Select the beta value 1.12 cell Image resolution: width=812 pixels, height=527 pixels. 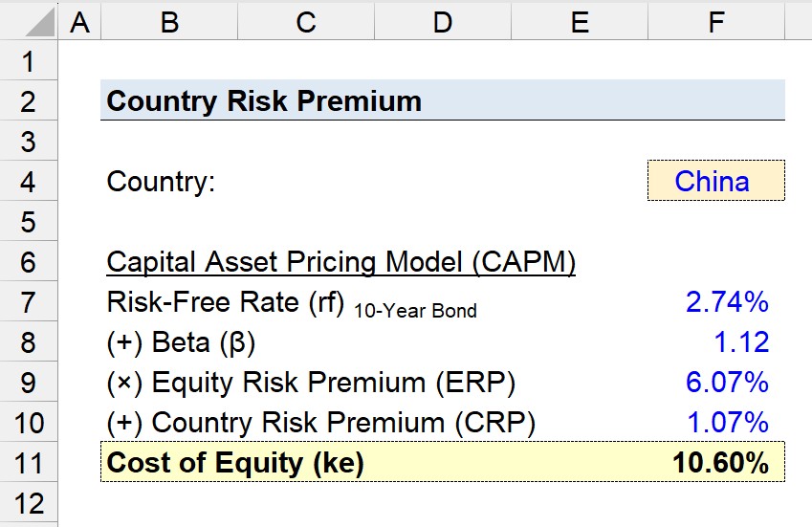[716, 341]
